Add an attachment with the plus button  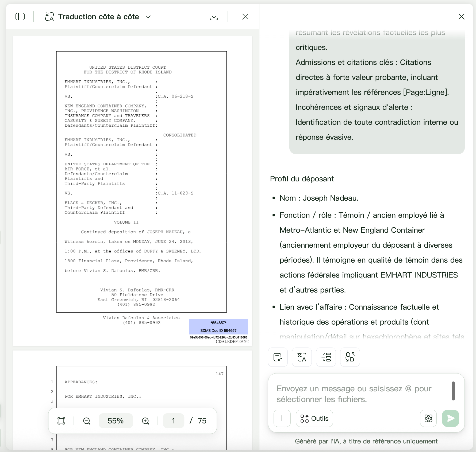(x=282, y=418)
